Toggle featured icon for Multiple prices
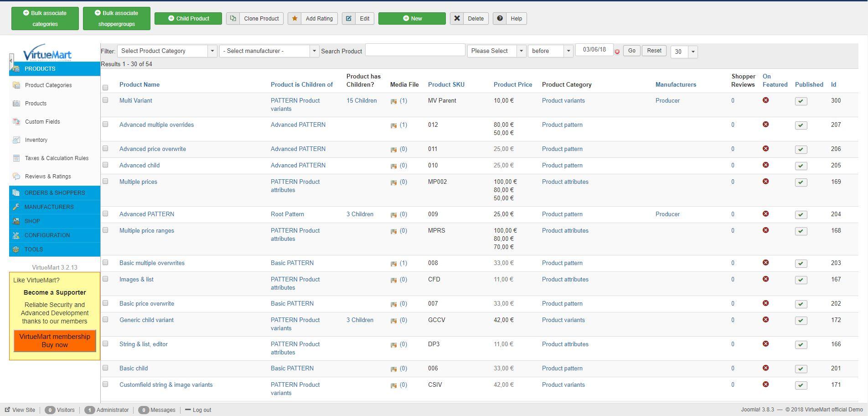 coord(766,182)
